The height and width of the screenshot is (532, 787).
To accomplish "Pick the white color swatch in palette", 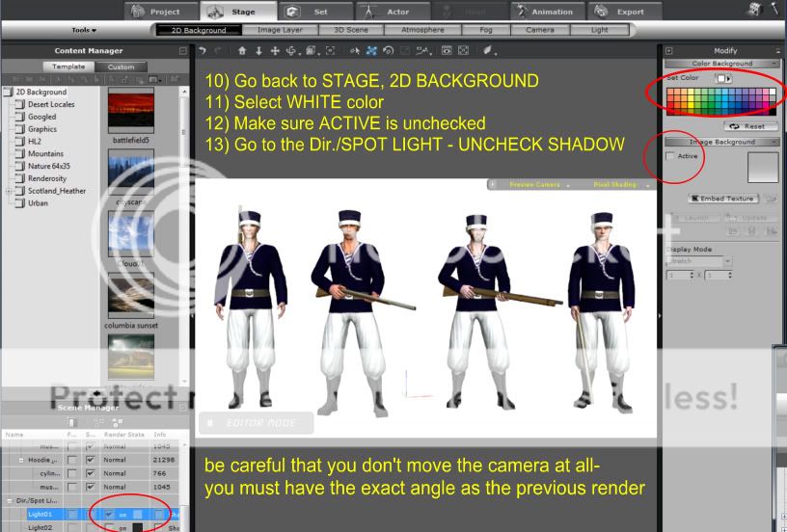I will pyautogui.click(x=772, y=93).
